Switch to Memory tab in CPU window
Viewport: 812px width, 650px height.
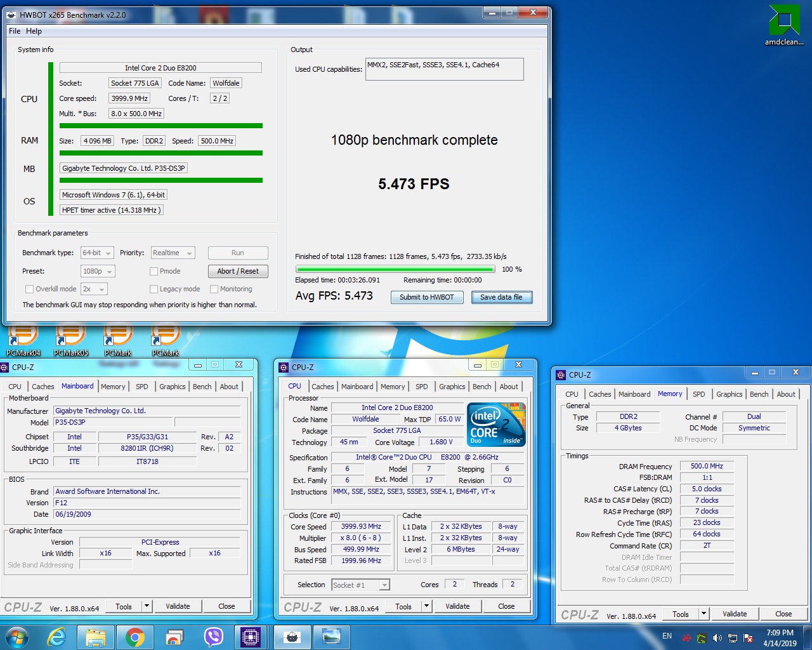[x=393, y=387]
